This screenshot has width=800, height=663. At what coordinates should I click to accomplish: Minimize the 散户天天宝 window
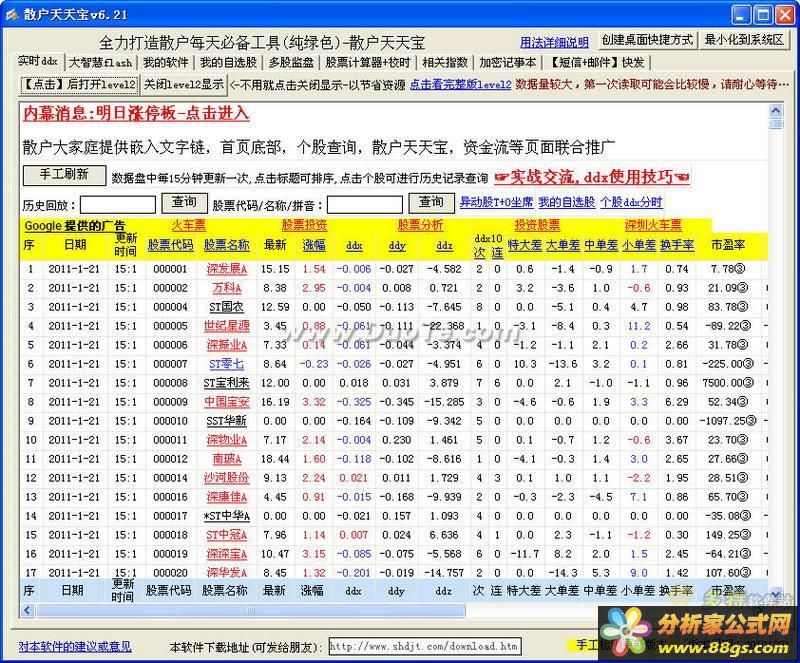[x=741, y=14]
